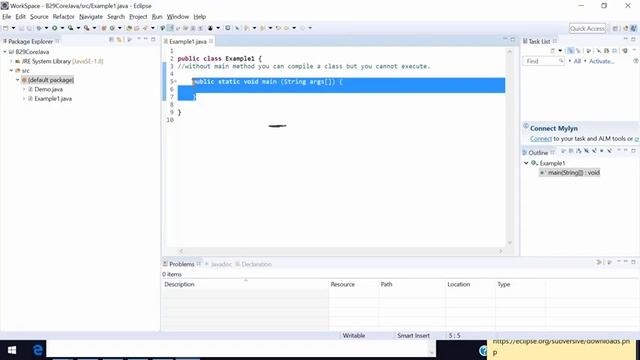Collapse Example1 class in the Outline

(526, 163)
